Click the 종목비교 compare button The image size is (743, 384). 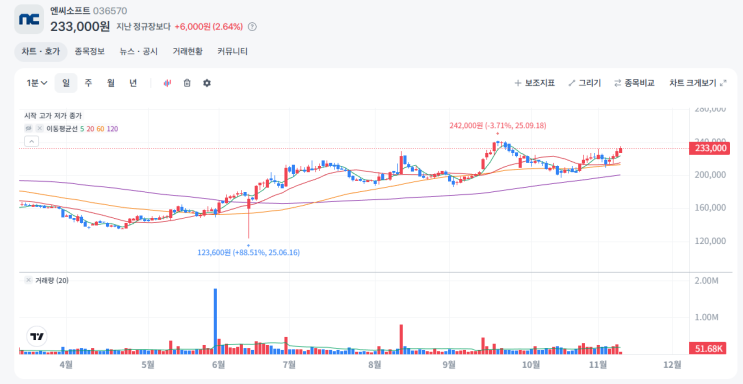pos(634,83)
